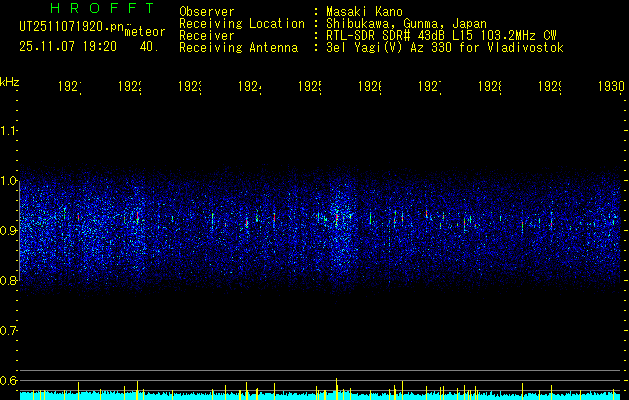Select the file name UT2511071920.pn
This screenshot has height=400, width=629.
pos(72,26)
